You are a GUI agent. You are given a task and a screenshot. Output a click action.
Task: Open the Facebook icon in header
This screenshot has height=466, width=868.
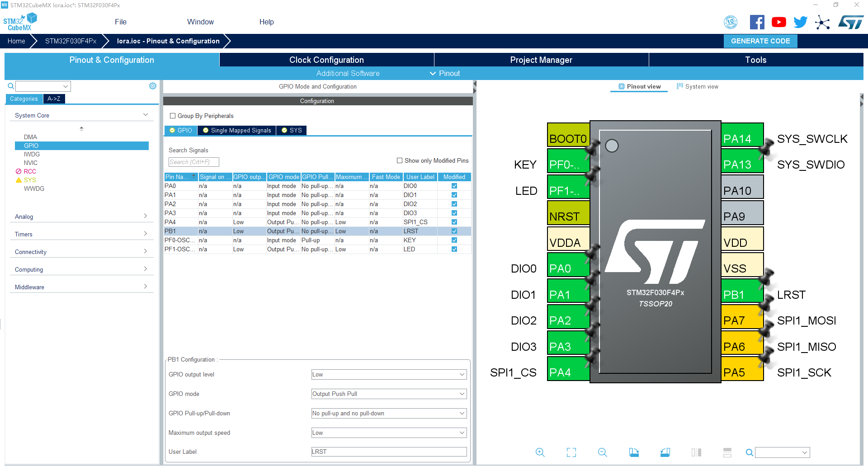(757, 22)
